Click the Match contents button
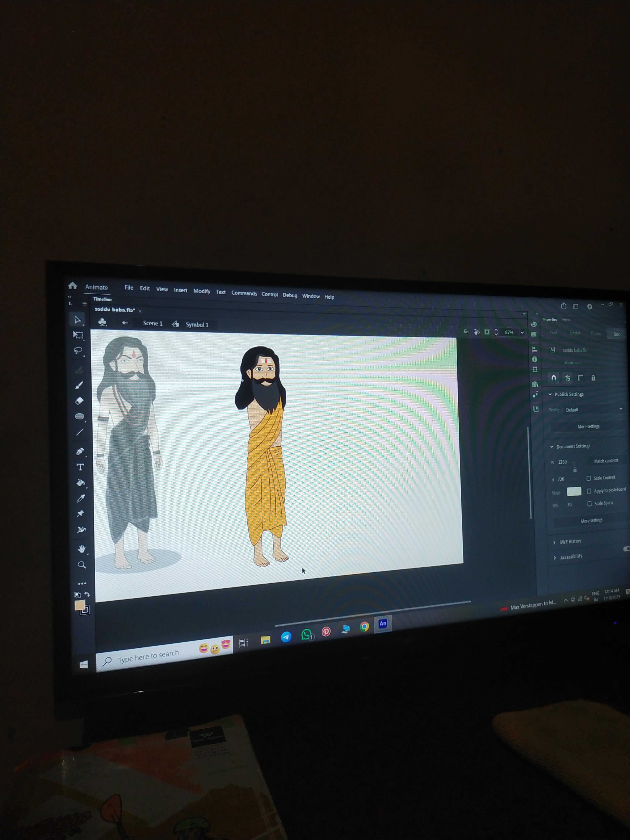 606,461
